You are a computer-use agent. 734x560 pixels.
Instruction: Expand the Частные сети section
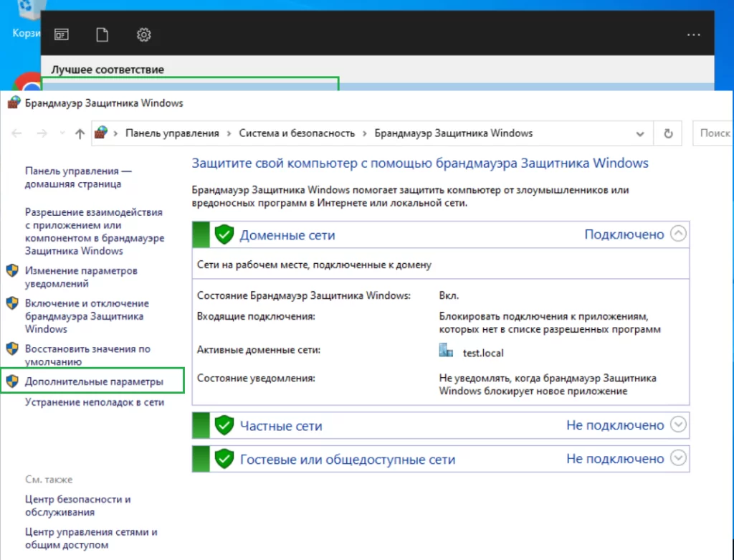[x=678, y=424]
